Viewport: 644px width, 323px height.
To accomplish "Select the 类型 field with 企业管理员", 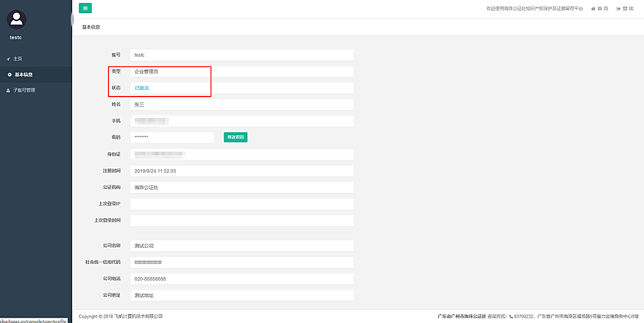I will click(x=241, y=72).
